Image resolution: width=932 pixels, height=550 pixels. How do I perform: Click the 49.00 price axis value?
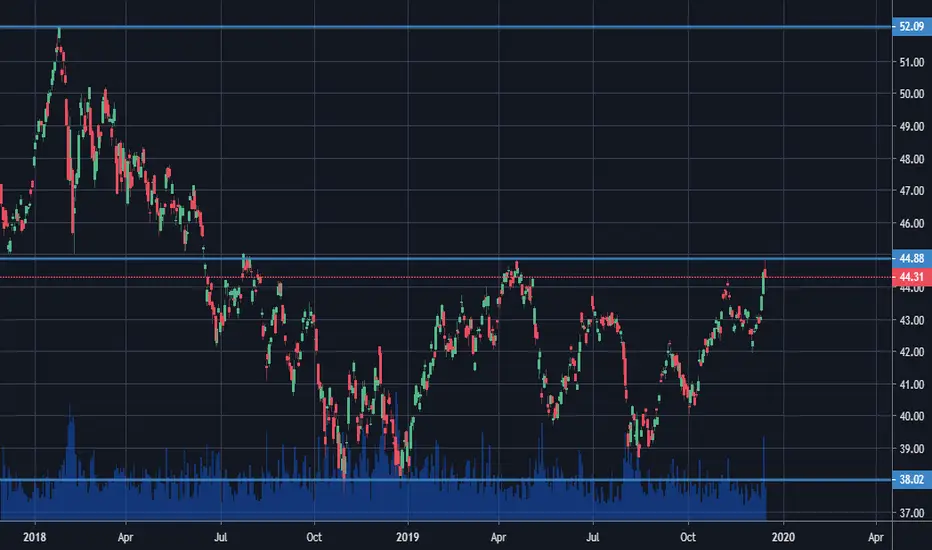pos(912,127)
